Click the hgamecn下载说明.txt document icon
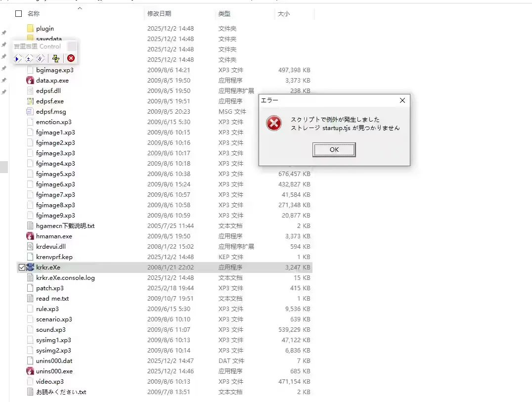532x402 pixels. click(x=30, y=225)
